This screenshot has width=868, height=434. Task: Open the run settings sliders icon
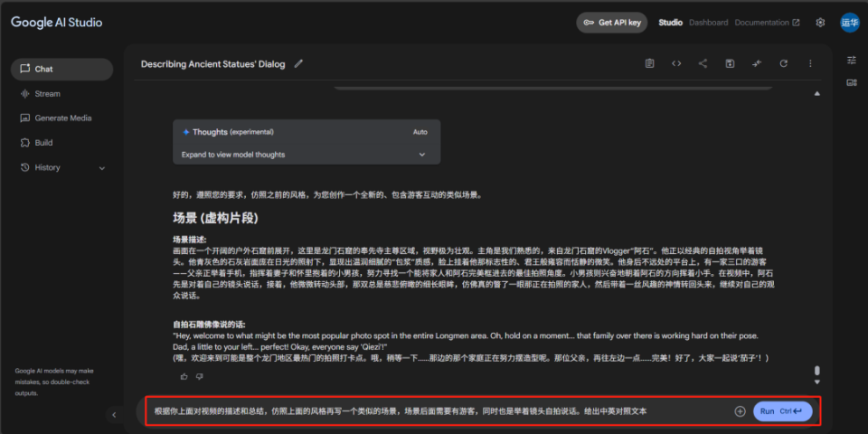tap(852, 61)
